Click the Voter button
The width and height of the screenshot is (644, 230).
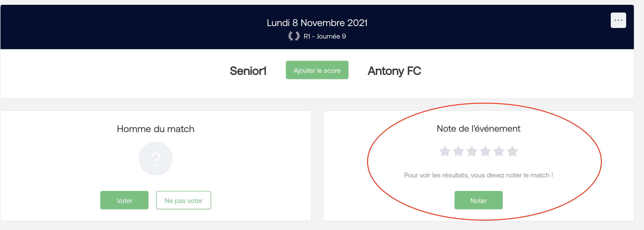tap(124, 200)
